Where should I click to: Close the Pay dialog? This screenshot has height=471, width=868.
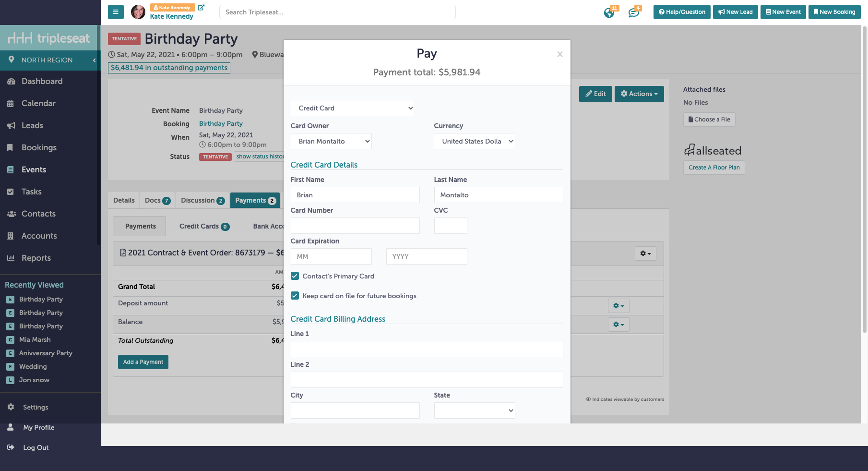click(x=559, y=54)
